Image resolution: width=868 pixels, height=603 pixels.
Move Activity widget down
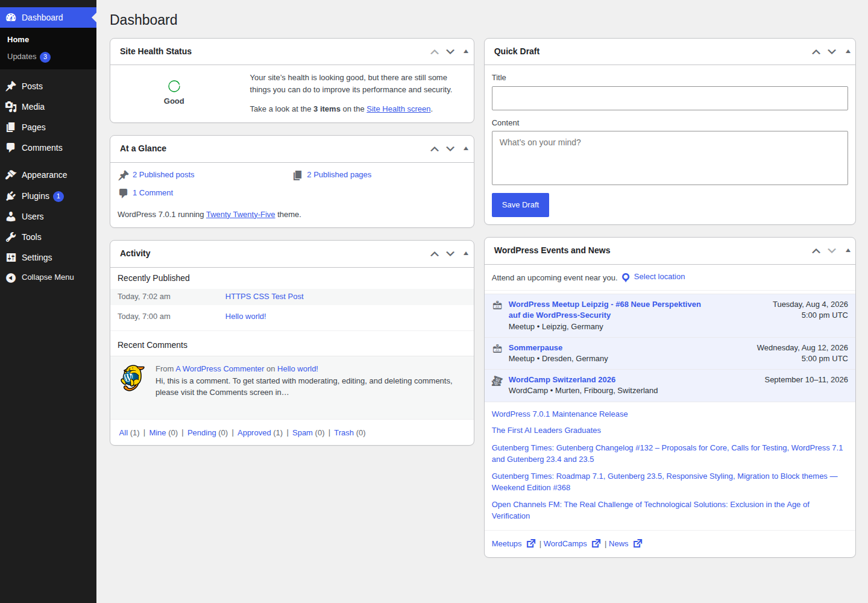pos(450,254)
